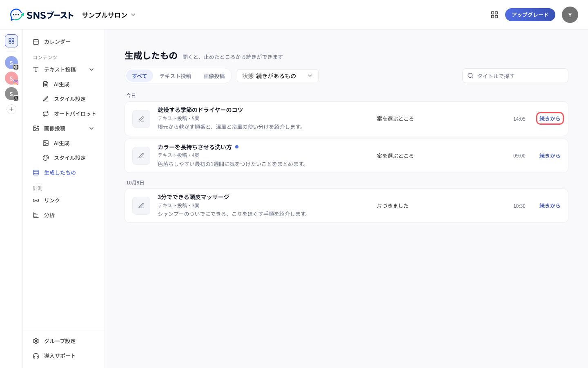Image resolution: width=588 pixels, height=368 pixels.
Task: Open グループ設定 at sidebar bottom
Action: pos(64,341)
